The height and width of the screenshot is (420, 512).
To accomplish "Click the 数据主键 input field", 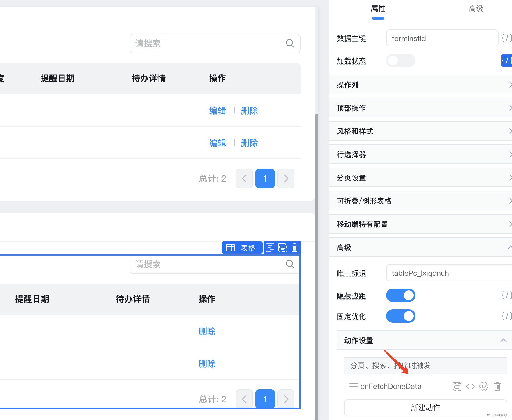I will pyautogui.click(x=442, y=38).
